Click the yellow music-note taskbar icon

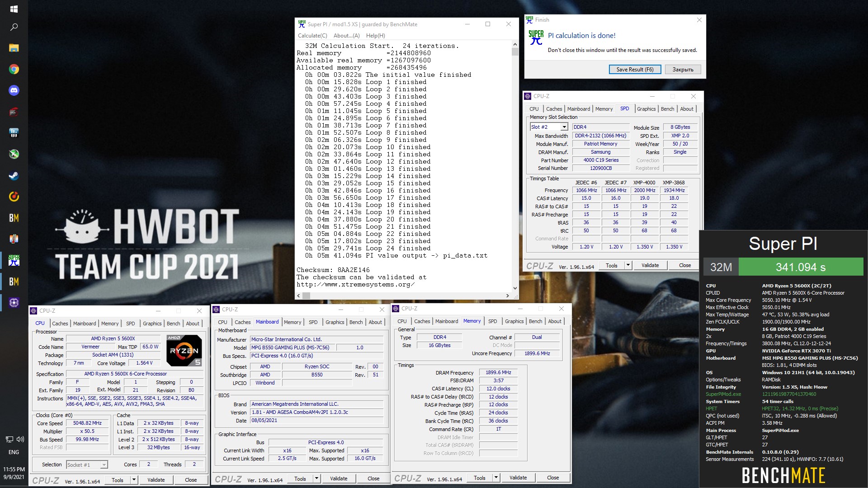[14, 197]
